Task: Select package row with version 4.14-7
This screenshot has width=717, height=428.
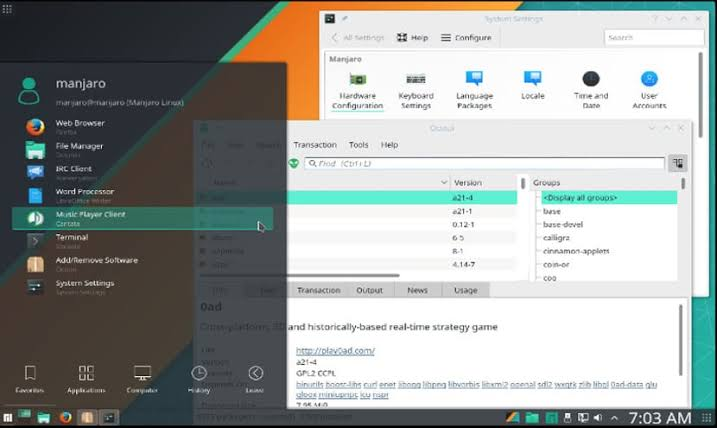Action: tap(358, 264)
